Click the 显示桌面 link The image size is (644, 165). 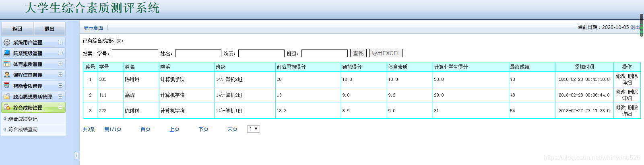tap(93, 28)
